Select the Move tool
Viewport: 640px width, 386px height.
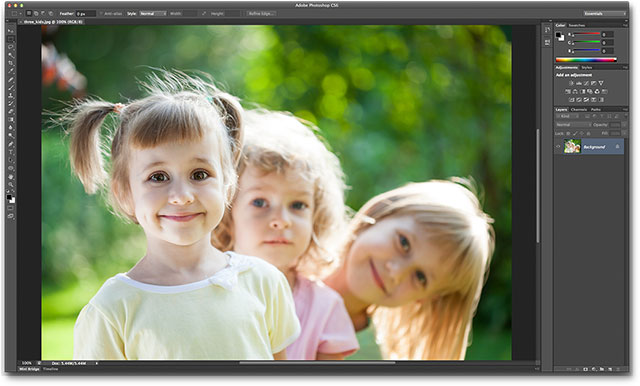click(x=11, y=31)
